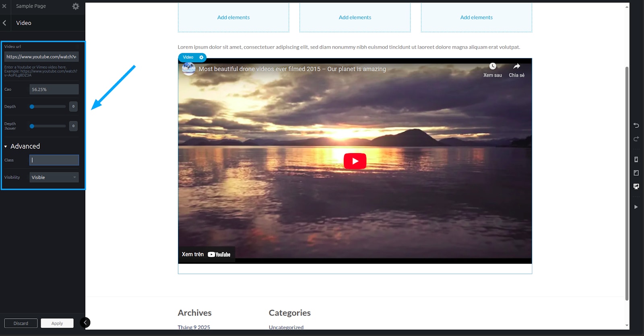The image size is (644, 336).
Task: Play the YouTube video
Action: pos(355,161)
